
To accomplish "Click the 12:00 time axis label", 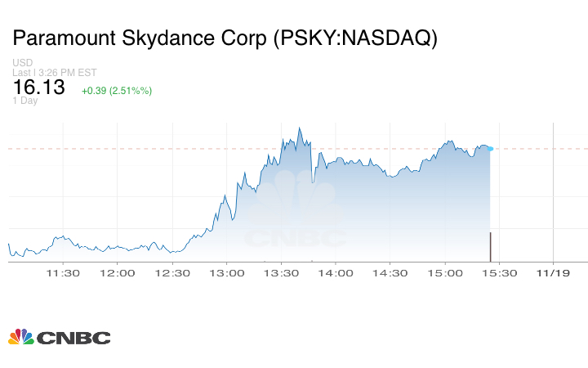I will (x=118, y=273).
